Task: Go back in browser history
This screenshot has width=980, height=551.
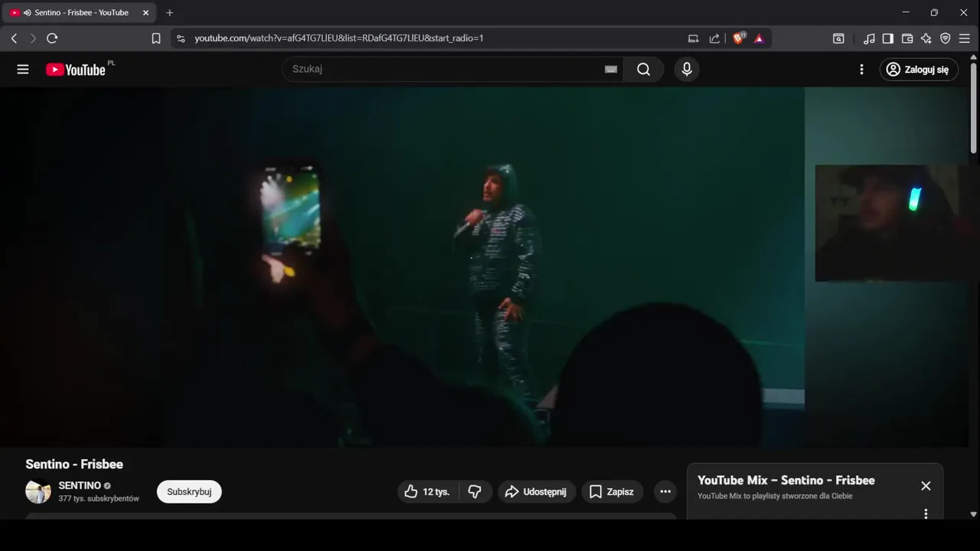Action: (14, 38)
